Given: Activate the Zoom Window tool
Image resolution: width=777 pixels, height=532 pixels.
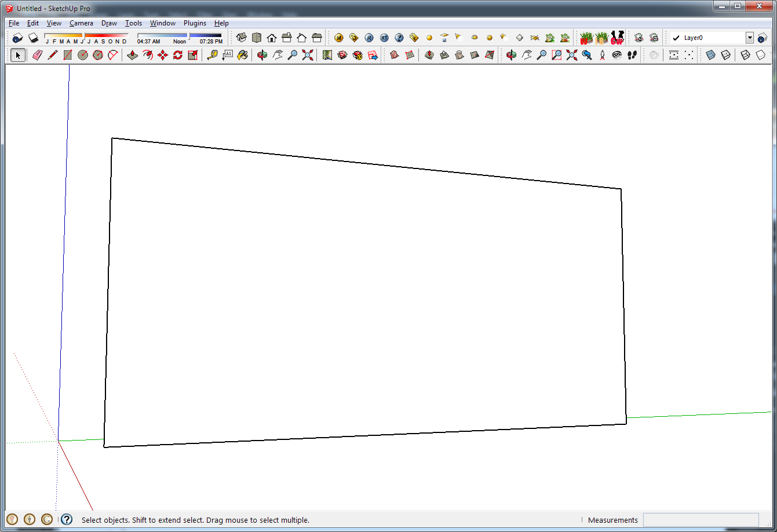Looking at the screenshot, I should (x=556, y=55).
